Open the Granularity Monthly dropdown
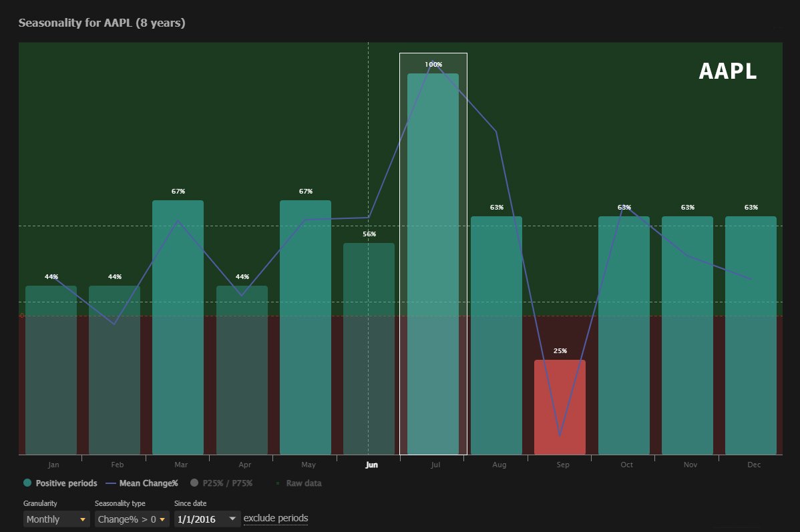800x532 pixels. click(56, 519)
